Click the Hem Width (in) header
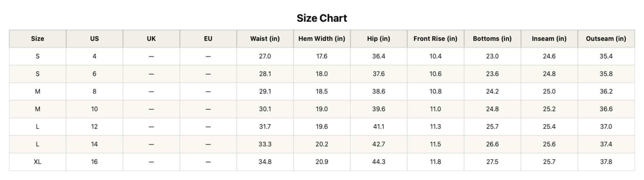 [x=322, y=39]
